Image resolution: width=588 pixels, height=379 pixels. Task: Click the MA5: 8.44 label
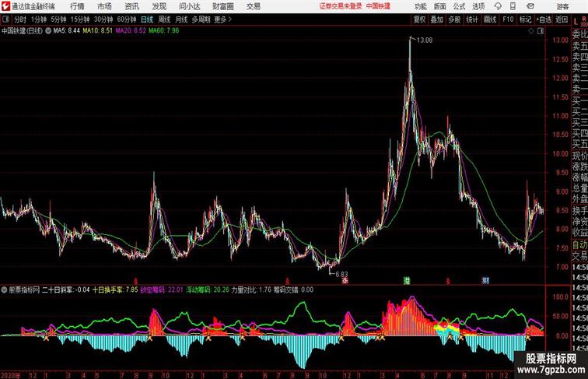(x=66, y=31)
